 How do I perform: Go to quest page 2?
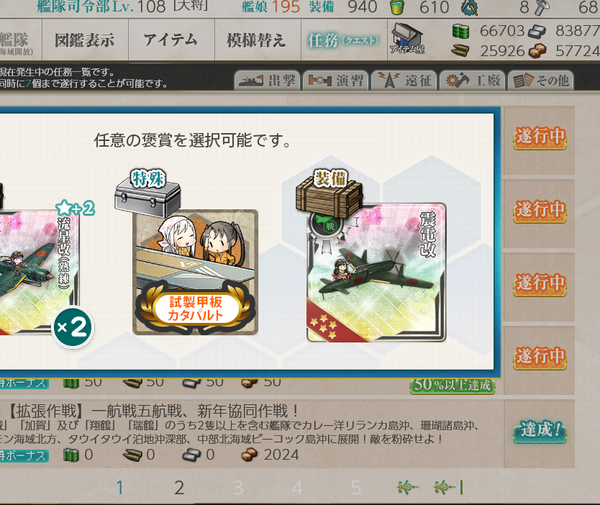(x=179, y=488)
